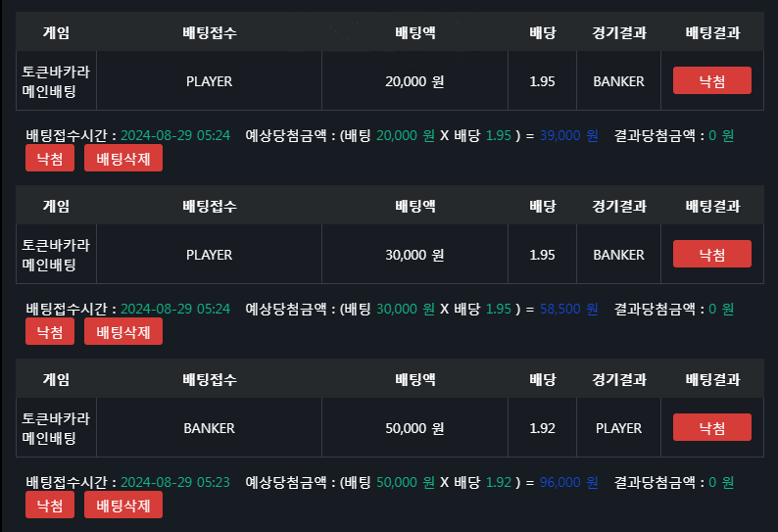The image size is (778, 532).
Task: Select the 경기결과 header in third table
Action: click(618, 379)
